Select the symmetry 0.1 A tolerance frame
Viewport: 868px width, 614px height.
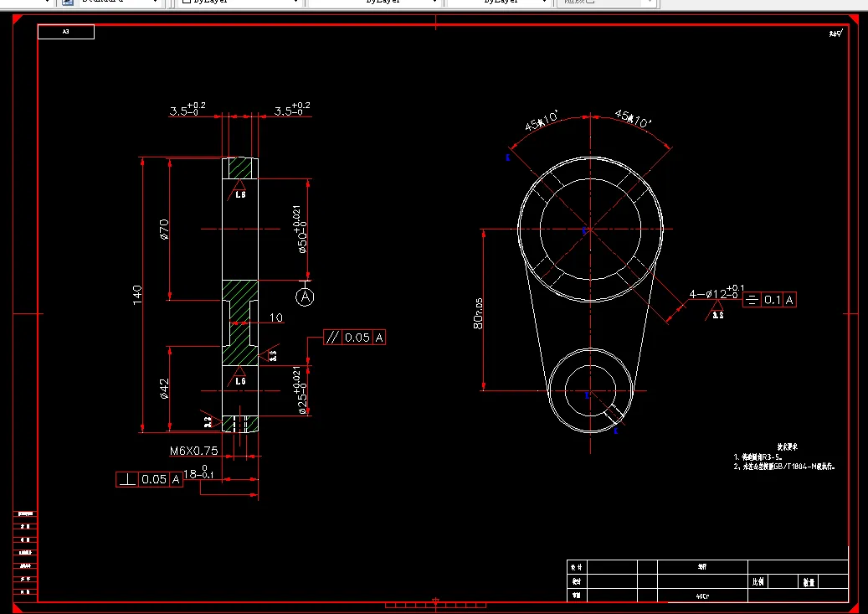(x=769, y=300)
